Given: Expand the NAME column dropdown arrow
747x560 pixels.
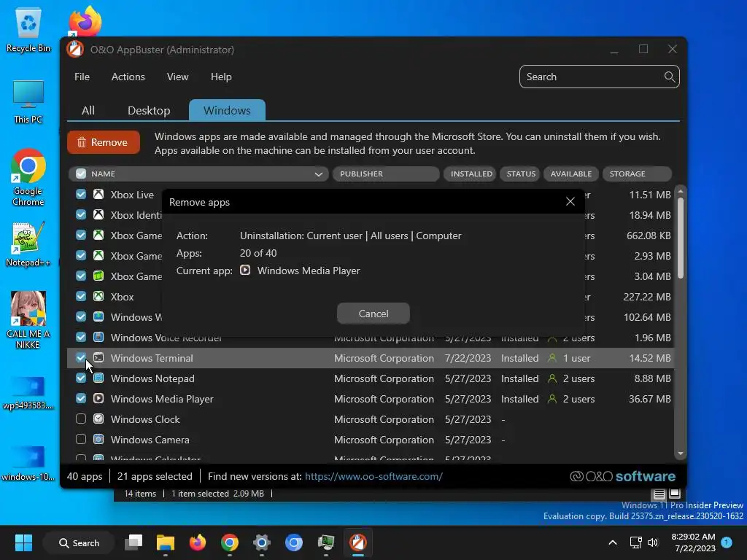Looking at the screenshot, I should tap(319, 174).
